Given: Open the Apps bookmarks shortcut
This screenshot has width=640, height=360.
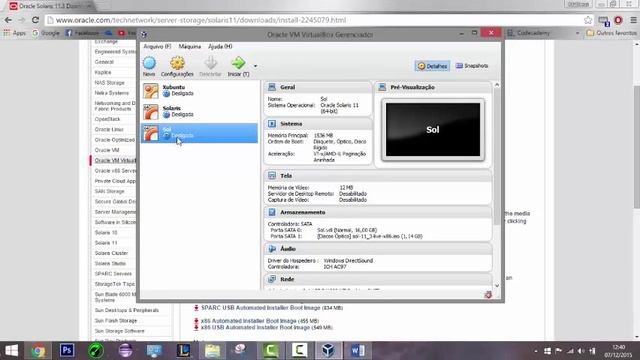Looking at the screenshot, I should 14,33.
